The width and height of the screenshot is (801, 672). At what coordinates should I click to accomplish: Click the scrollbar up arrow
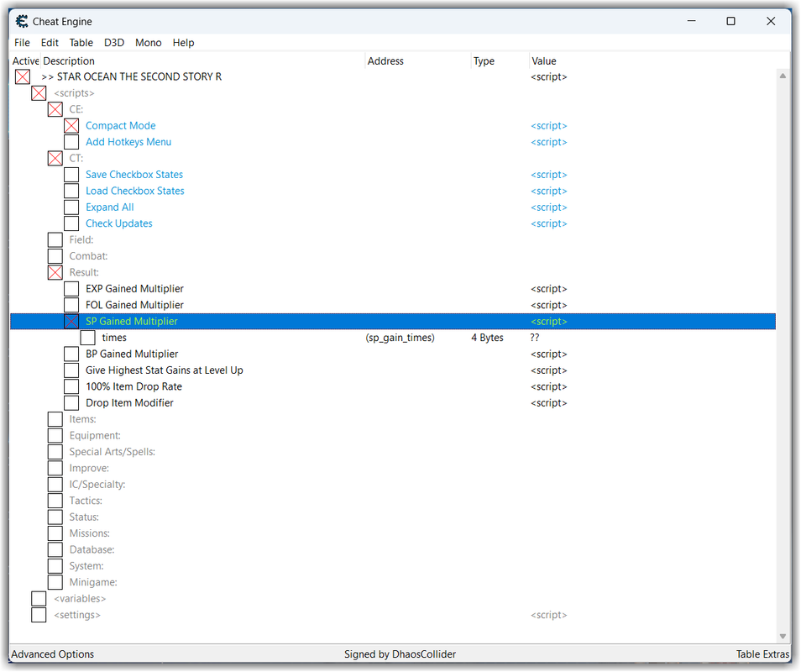pyautogui.click(x=783, y=76)
